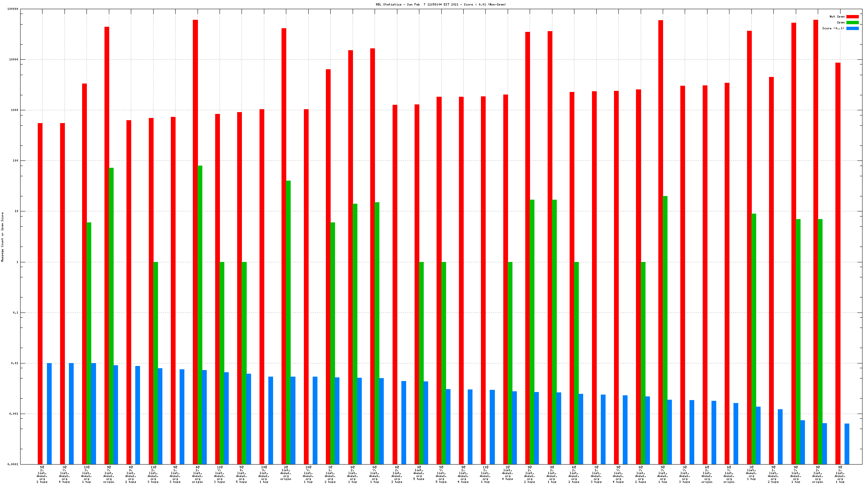The width and height of the screenshot is (868, 488).
Task: Click the rightmost red bar
Action: [x=838, y=263]
